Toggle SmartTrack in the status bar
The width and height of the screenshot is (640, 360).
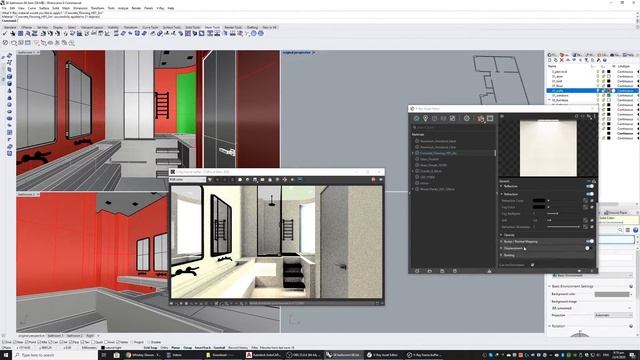(x=202, y=348)
